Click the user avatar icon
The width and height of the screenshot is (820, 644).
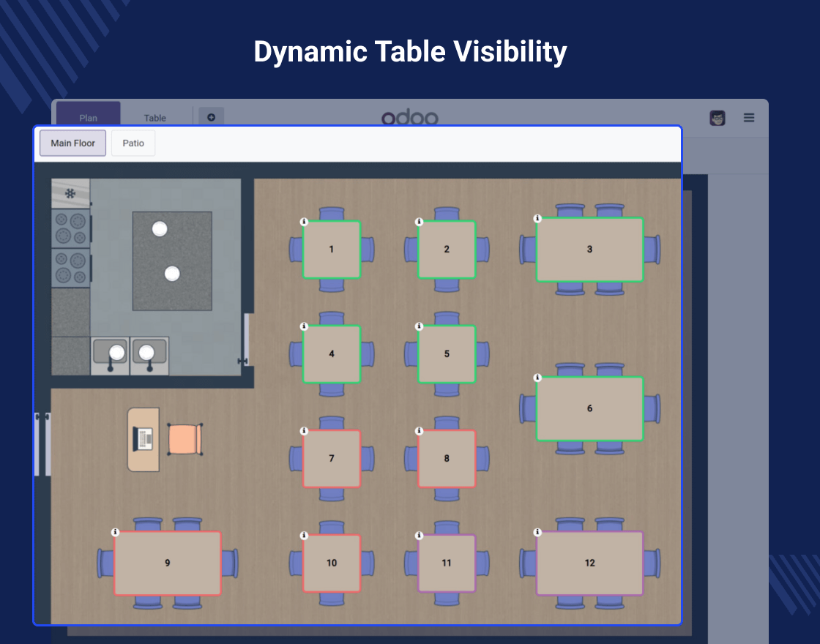(717, 118)
